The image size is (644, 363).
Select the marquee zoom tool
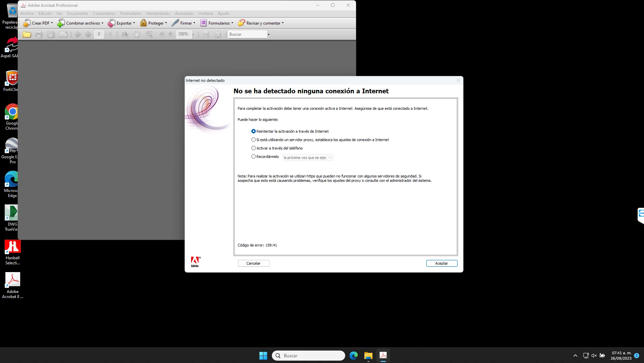[149, 34]
